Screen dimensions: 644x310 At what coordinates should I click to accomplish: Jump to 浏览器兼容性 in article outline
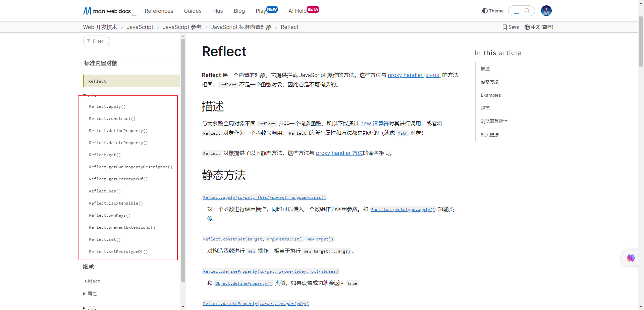pyautogui.click(x=494, y=121)
